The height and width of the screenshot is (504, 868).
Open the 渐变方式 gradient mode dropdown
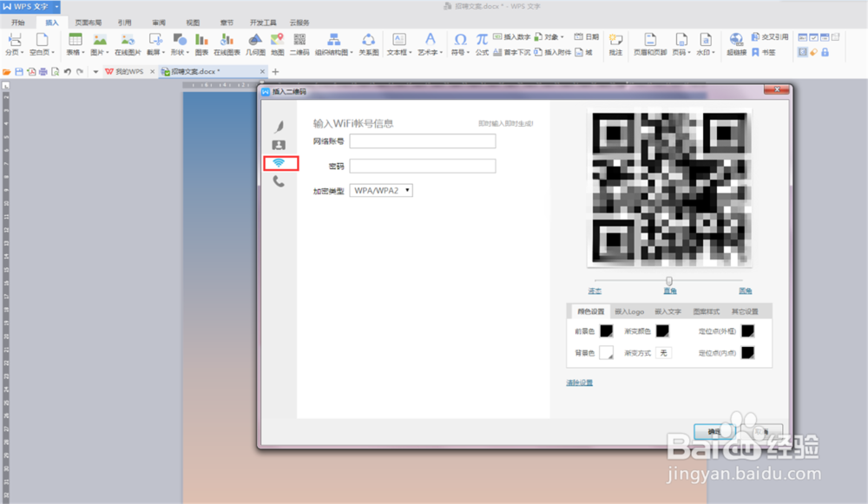(663, 353)
